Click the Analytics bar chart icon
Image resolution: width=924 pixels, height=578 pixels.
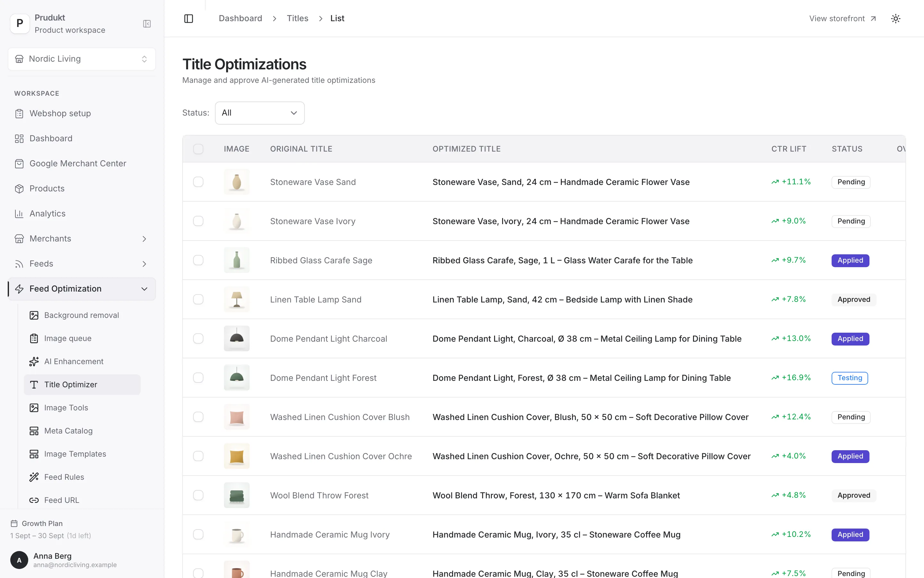(x=19, y=214)
